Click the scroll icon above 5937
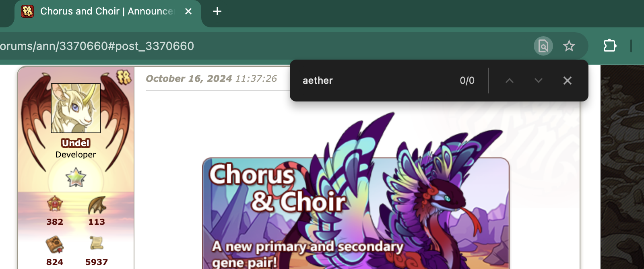The width and height of the screenshot is (644, 269). 97,244
